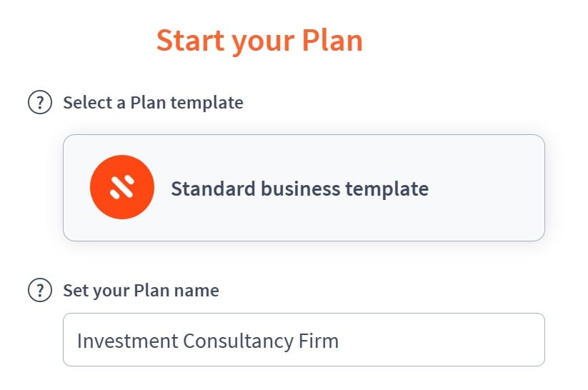Click the word template in card title
This screenshot has width=588, height=390.
(x=387, y=189)
